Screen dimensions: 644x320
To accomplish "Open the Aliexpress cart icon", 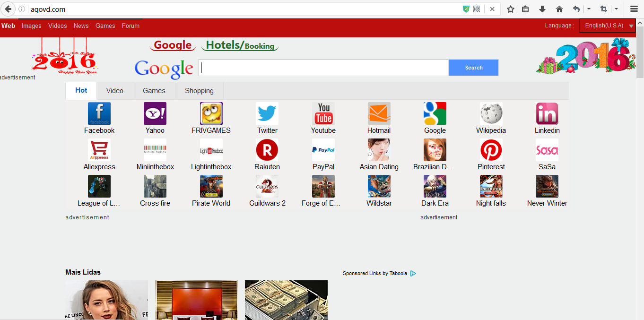I will tap(99, 150).
